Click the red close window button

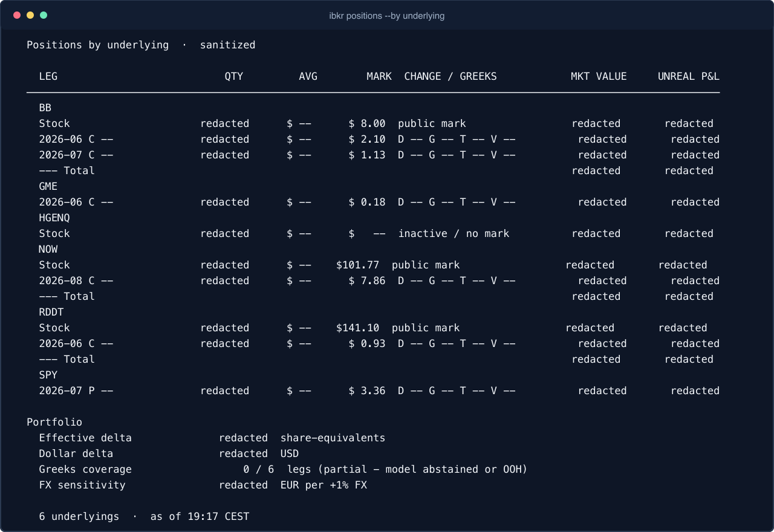pyautogui.click(x=17, y=15)
